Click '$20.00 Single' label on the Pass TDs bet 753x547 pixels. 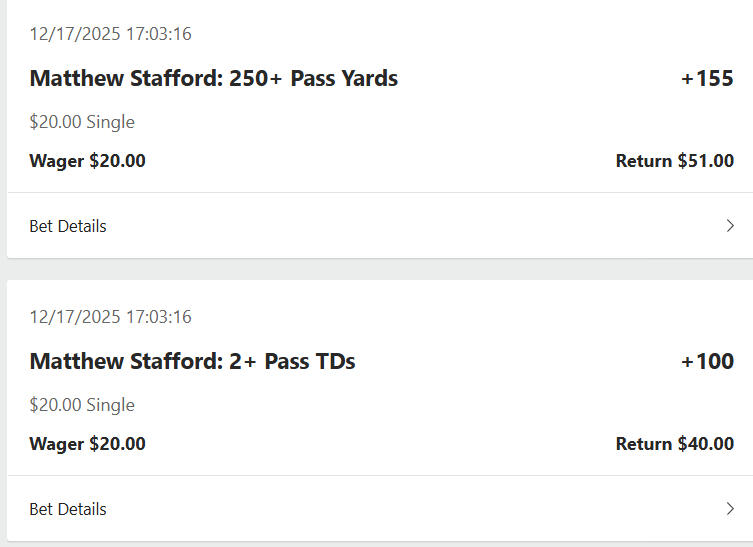coord(82,405)
